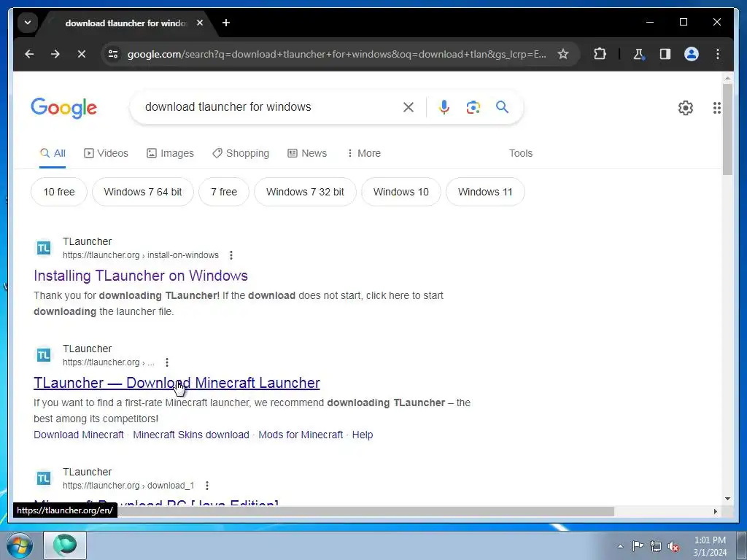Open the Windows Start menu
The height and width of the screenshot is (560, 747).
tap(20, 545)
